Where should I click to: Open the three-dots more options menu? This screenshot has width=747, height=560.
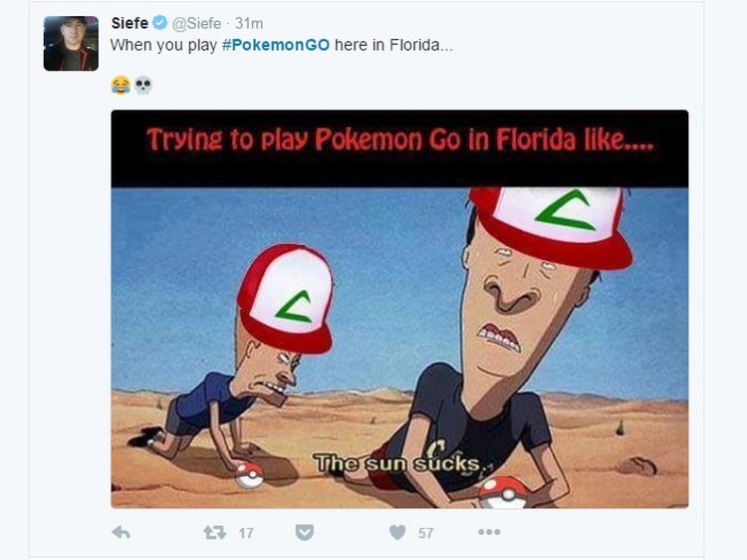489,531
